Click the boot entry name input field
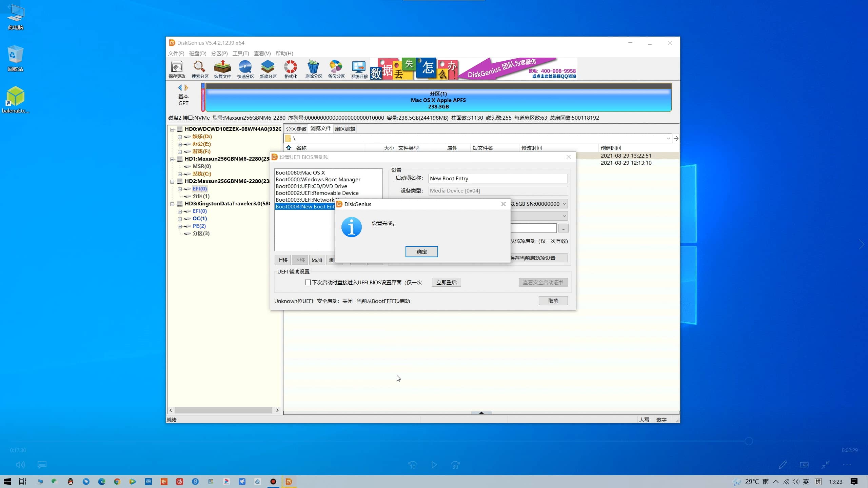The height and width of the screenshot is (488, 868). pyautogui.click(x=498, y=178)
